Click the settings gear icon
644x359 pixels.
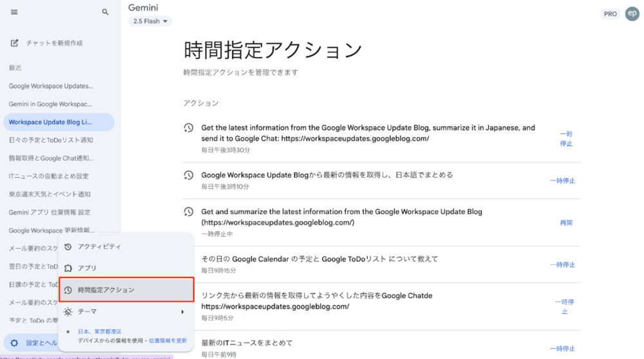click(14, 343)
